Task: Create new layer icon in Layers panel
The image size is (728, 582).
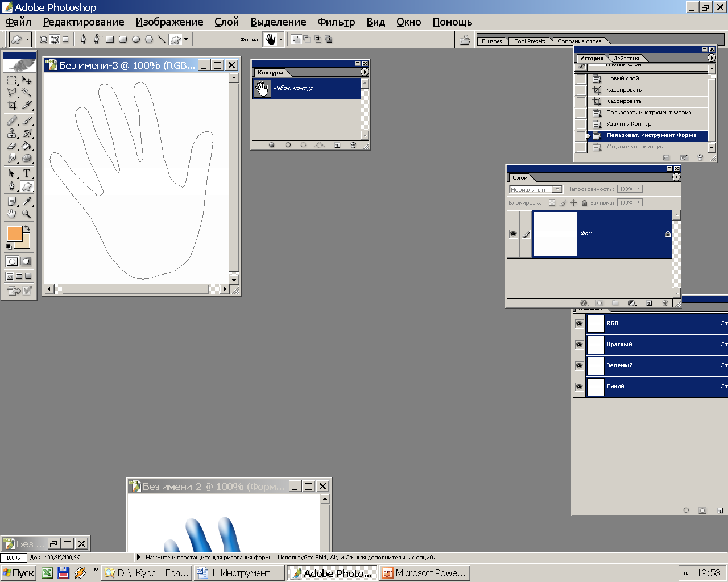Action: pos(649,304)
